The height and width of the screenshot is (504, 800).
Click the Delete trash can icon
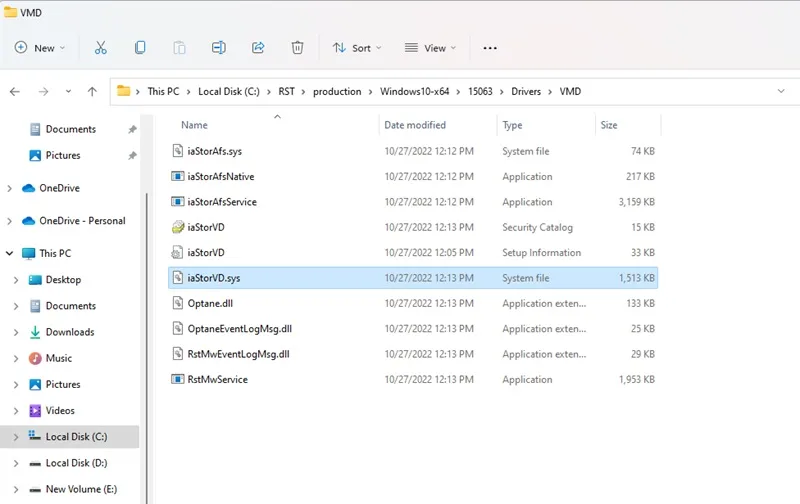[297, 48]
